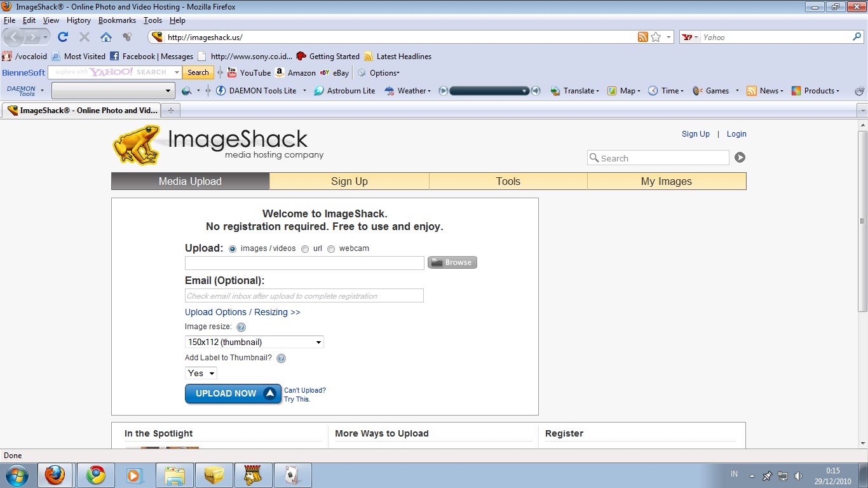This screenshot has height=488, width=868.
Task: Open the DAEMON Tools empty combo box
Action: coord(113,91)
